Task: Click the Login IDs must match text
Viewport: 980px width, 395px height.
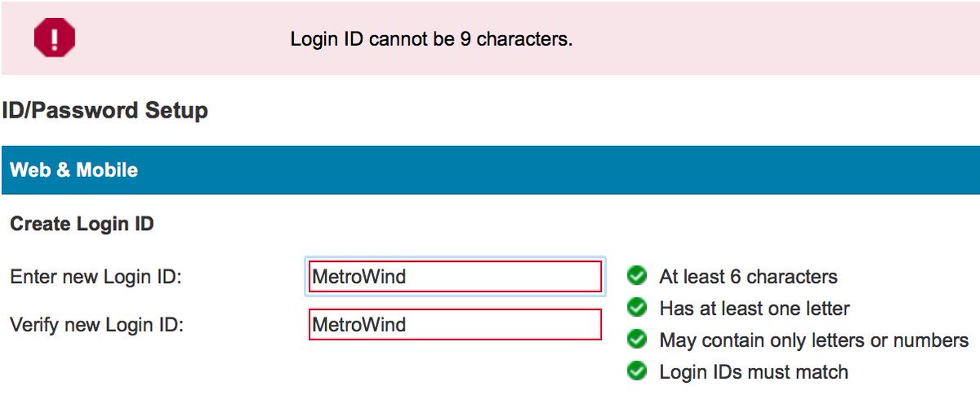Action: click(753, 372)
